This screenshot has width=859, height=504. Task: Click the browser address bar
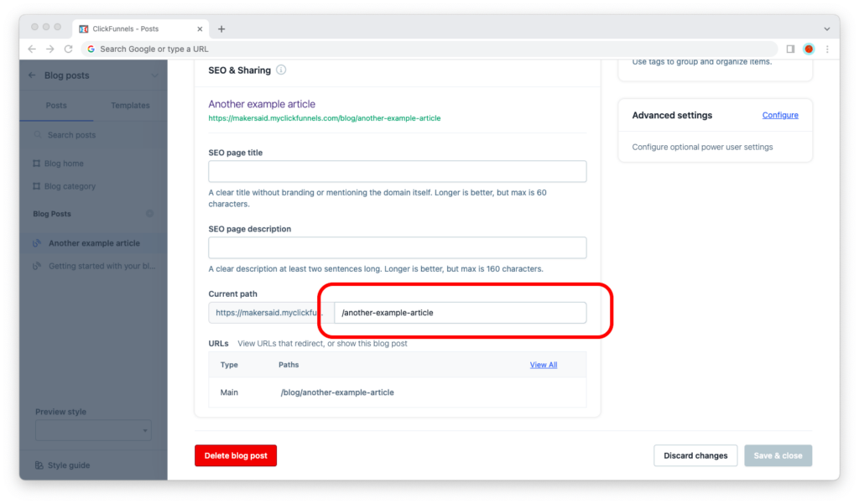429,49
